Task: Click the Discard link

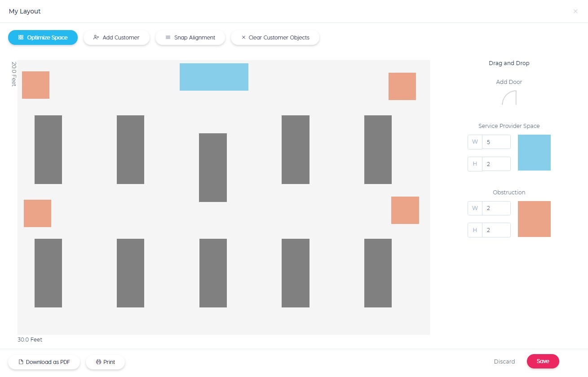Action: click(x=504, y=361)
